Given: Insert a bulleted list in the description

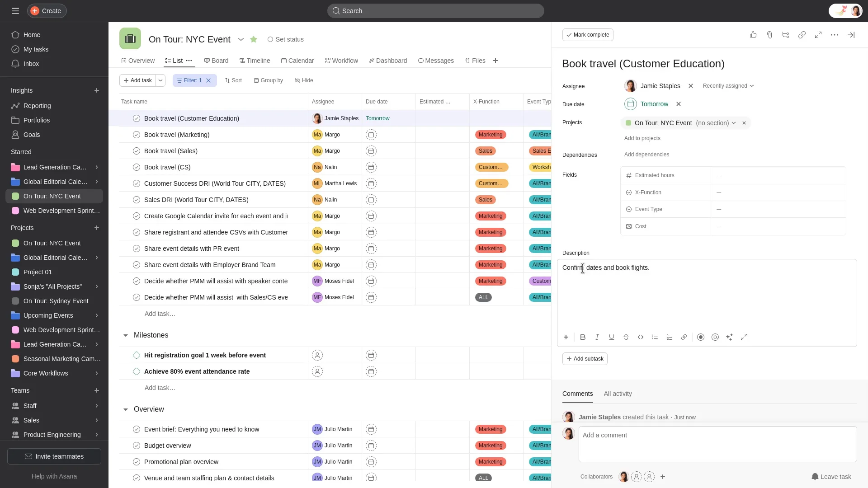Looking at the screenshot, I should 655,337.
